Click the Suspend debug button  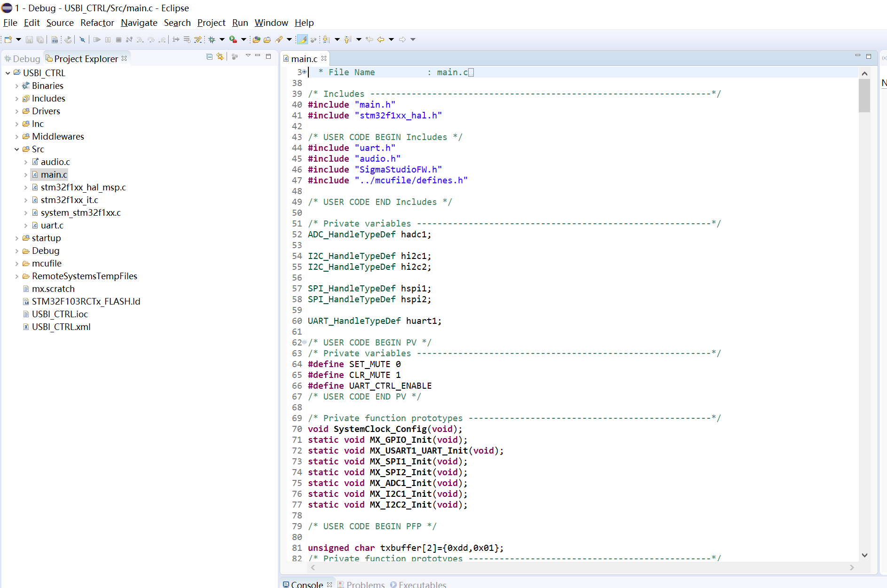(108, 39)
